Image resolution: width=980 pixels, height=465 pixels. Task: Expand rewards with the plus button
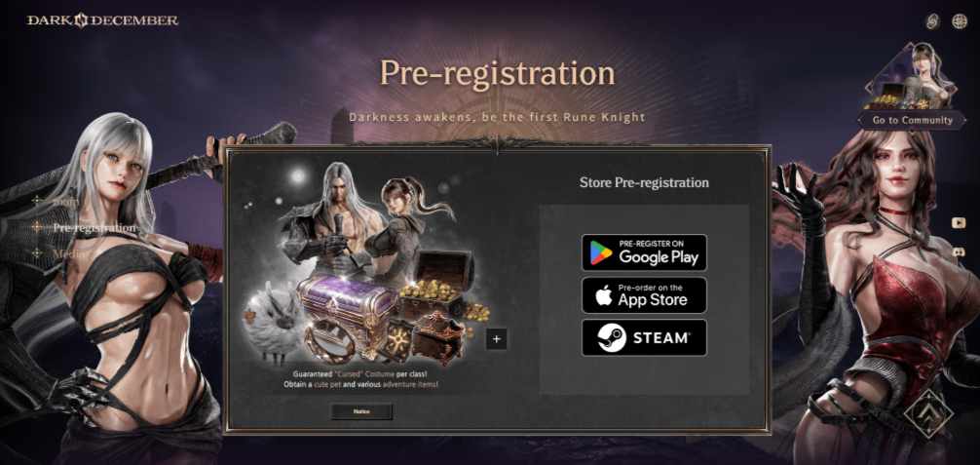[x=496, y=338]
